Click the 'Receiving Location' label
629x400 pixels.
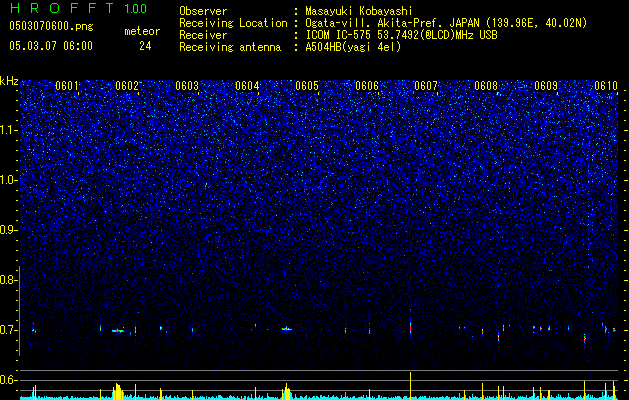(x=233, y=24)
